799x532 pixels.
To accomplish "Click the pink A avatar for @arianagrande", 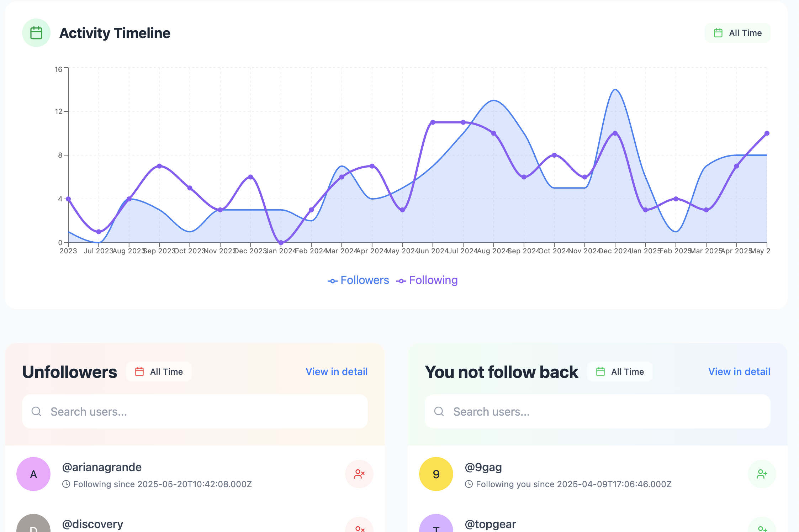I will [x=33, y=474].
